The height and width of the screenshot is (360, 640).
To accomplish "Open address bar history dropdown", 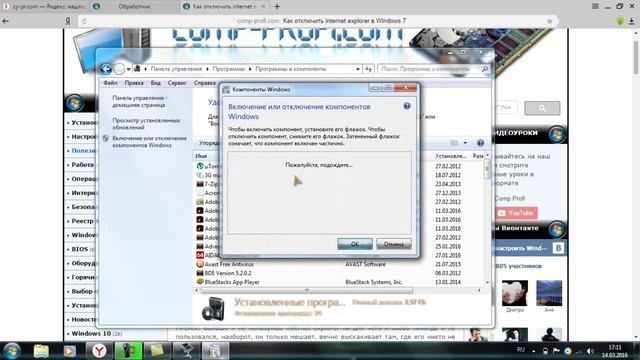I will point(358,69).
